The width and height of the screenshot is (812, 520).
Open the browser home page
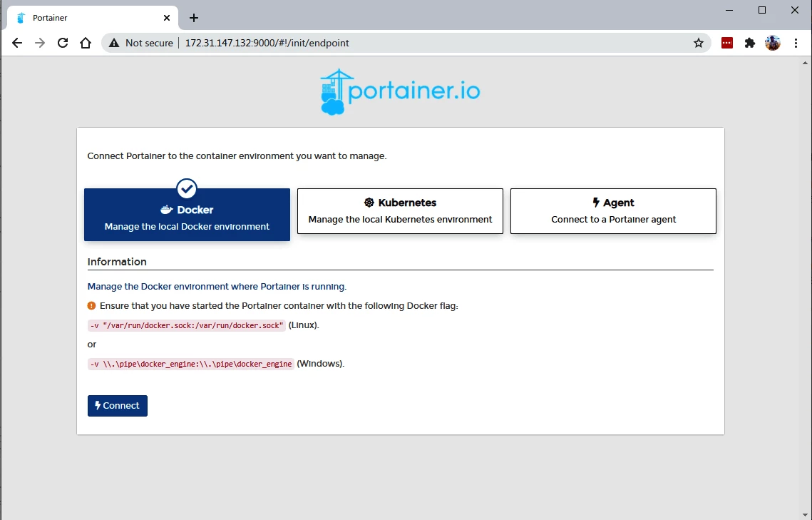(x=86, y=43)
